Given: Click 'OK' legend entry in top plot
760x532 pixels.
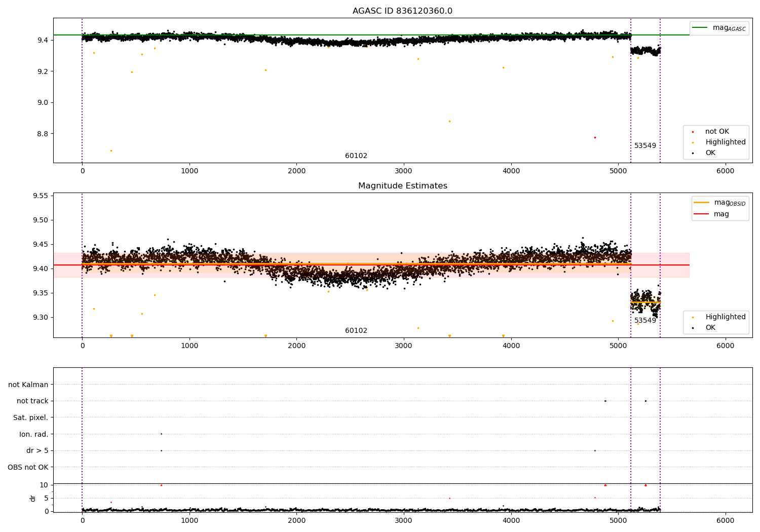Looking at the screenshot, I should click(x=704, y=153).
